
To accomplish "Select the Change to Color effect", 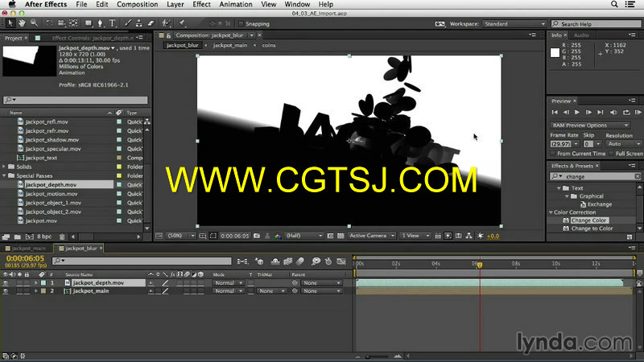I will (x=592, y=228).
